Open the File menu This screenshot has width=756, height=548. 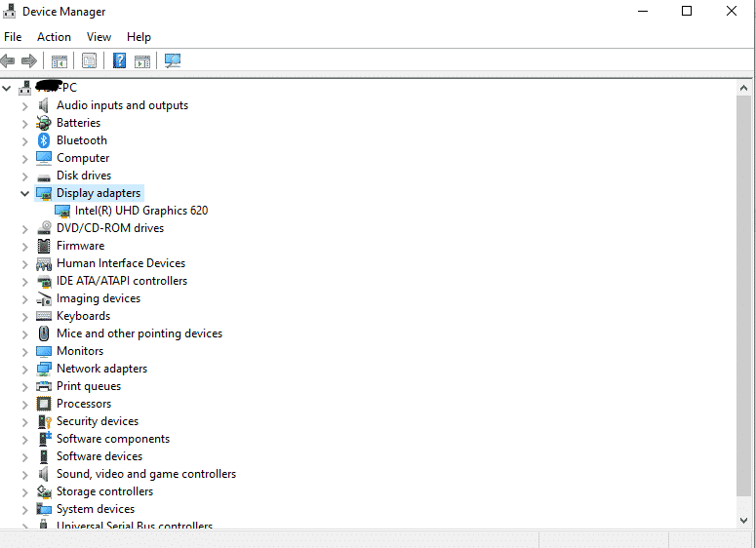13,37
